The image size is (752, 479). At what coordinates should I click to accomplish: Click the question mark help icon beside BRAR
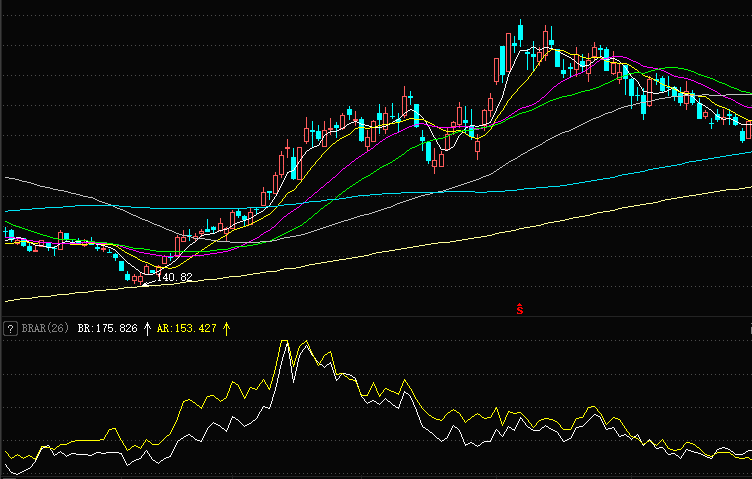9,328
